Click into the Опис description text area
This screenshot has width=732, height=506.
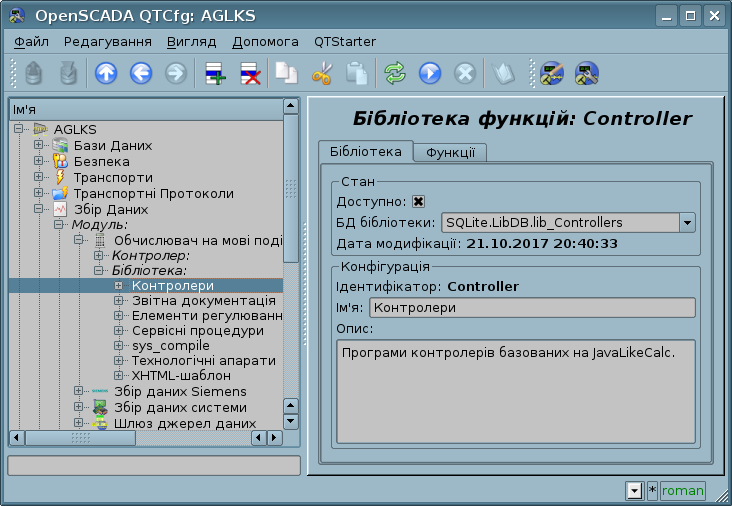[x=516, y=392]
